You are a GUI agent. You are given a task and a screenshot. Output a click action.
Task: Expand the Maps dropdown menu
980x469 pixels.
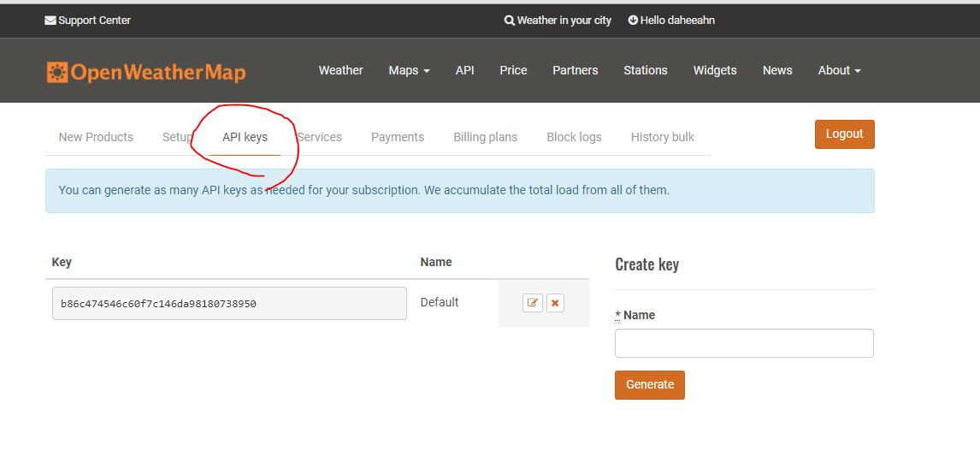pyautogui.click(x=409, y=71)
